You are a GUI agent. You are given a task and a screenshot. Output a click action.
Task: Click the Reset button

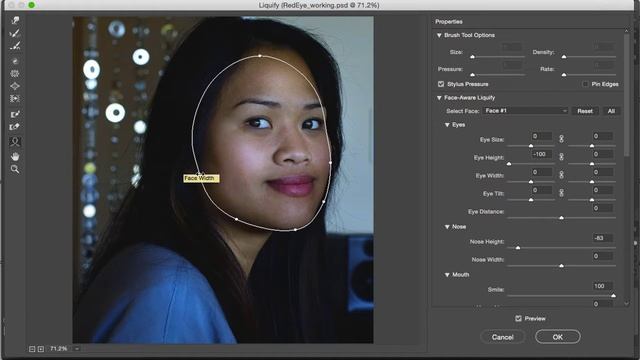point(585,111)
